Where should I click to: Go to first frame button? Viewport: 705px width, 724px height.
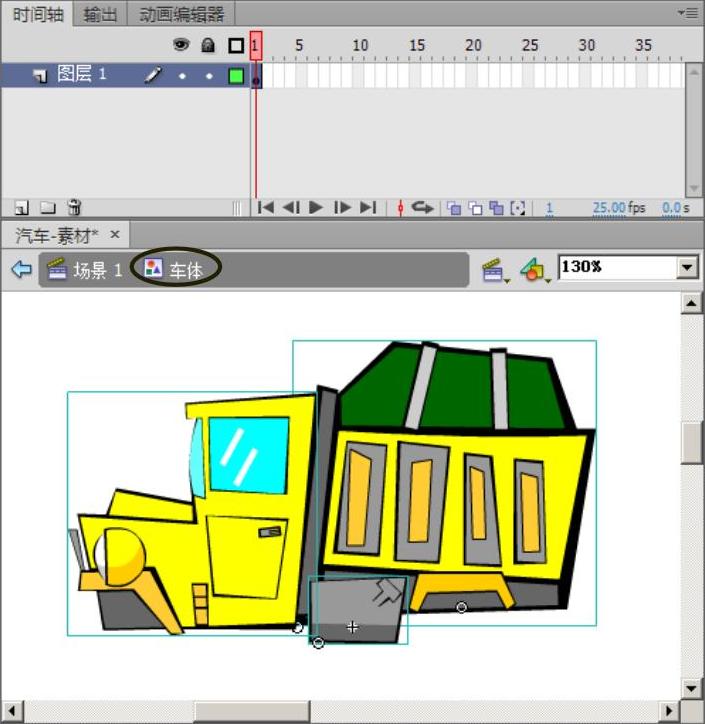pos(265,208)
